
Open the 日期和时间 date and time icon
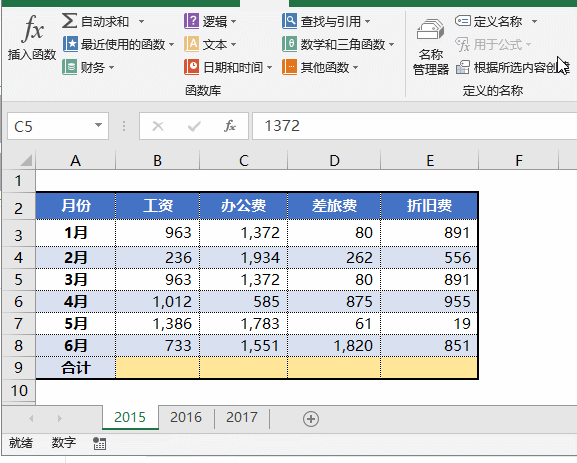(191, 67)
